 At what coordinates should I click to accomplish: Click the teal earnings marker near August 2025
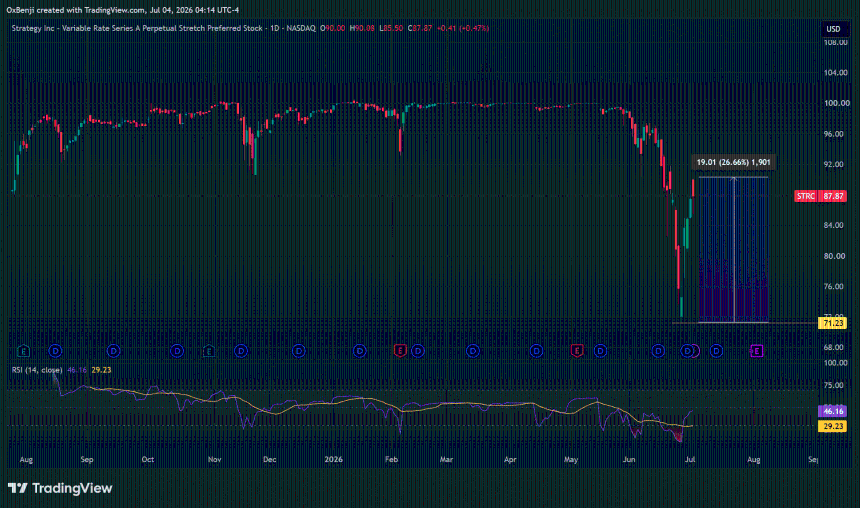pyautogui.click(x=23, y=351)
